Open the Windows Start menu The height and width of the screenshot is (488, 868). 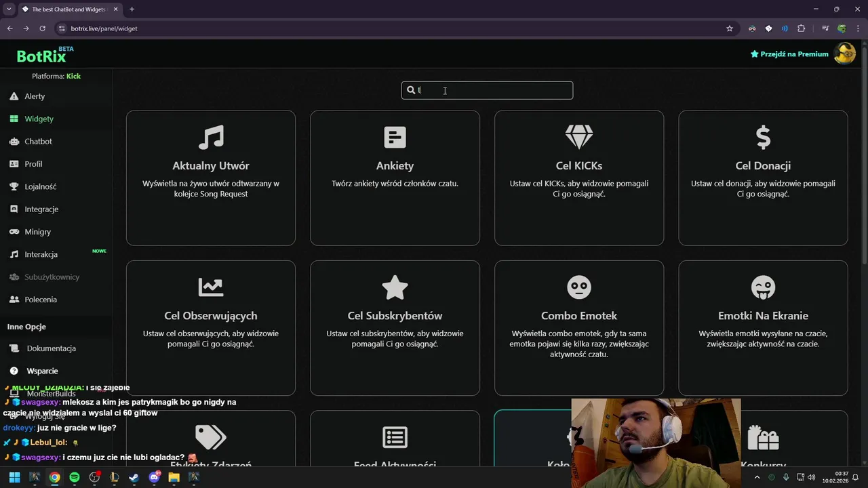click(14, 477)
